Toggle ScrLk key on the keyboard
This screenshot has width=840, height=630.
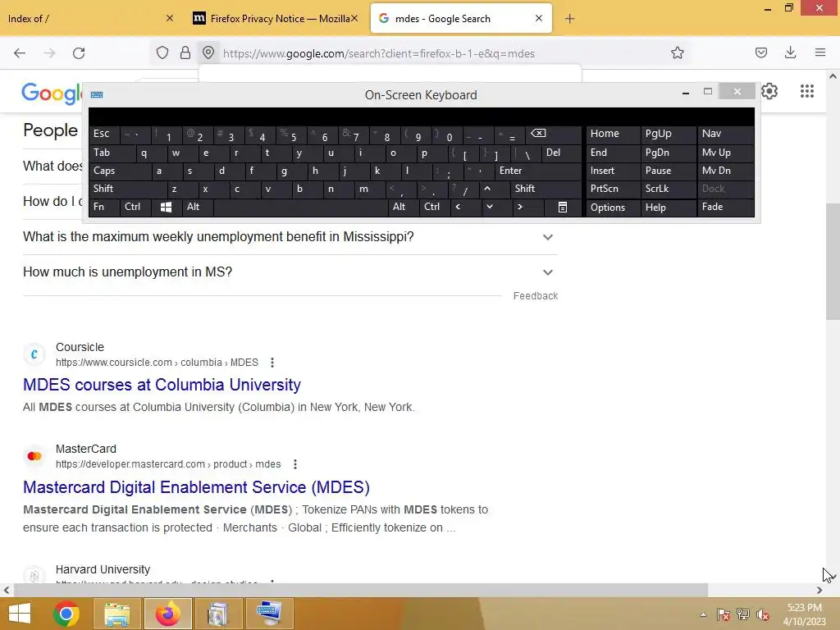[668, 189]
